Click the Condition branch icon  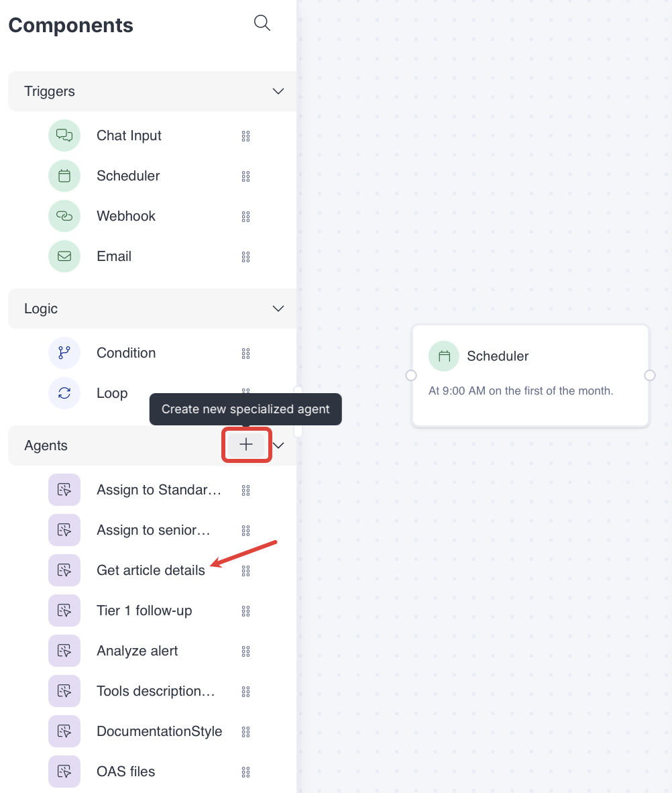pyautogui.click(x=64, y=353)
